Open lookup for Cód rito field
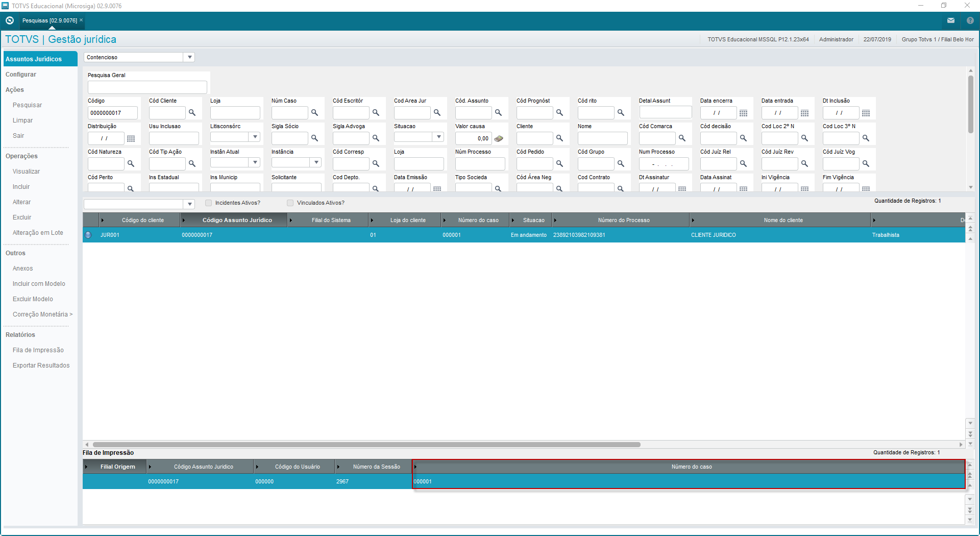 pos(621,113)
